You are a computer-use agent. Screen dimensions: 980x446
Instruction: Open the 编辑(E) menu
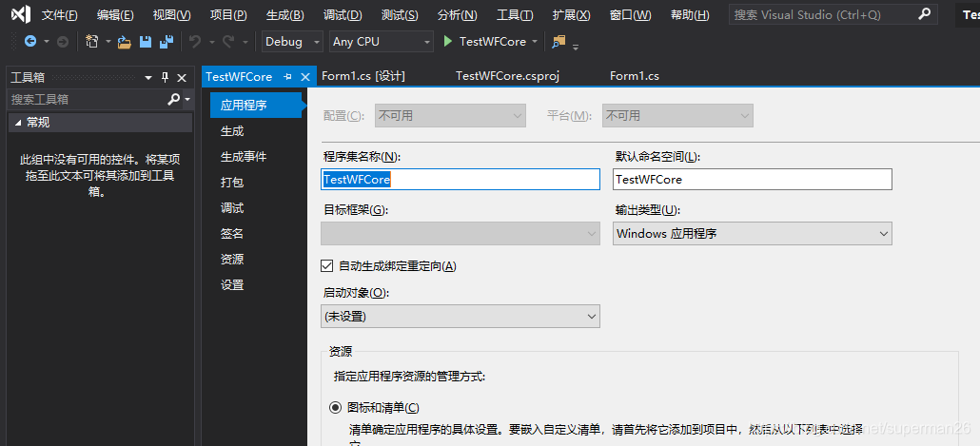pyautogui.click(x=115, y=15)
